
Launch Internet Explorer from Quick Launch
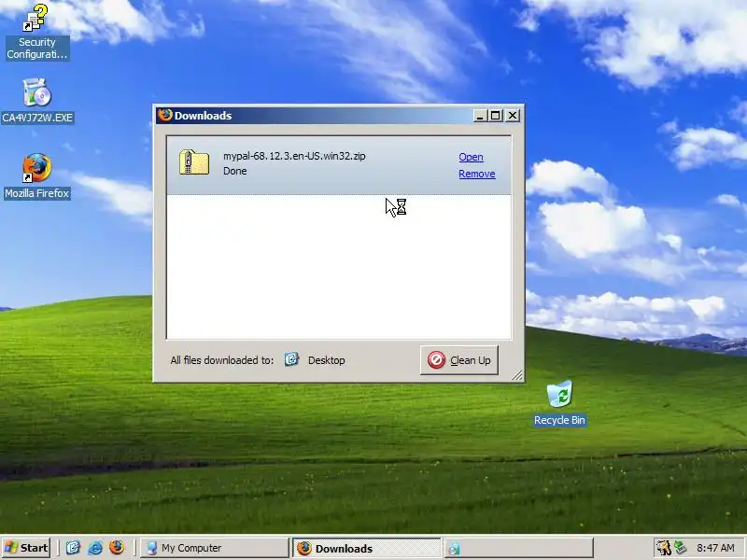(x=95, y=548)
